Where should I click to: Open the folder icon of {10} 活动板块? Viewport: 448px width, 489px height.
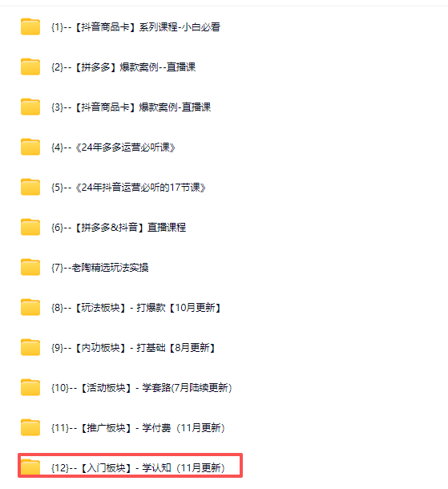[30, 388]
